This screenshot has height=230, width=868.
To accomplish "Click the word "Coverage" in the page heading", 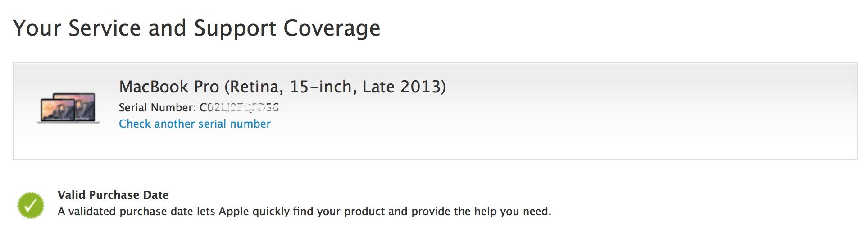I will (332, 28).
